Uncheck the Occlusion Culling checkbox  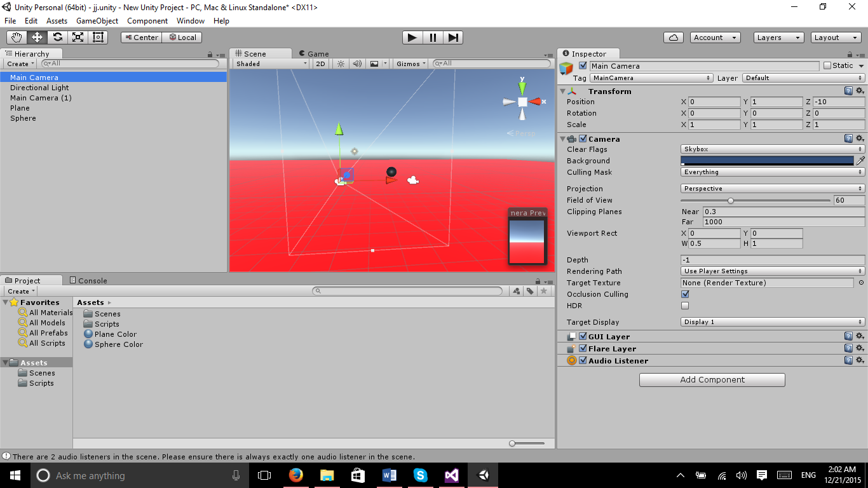[685, 294]
